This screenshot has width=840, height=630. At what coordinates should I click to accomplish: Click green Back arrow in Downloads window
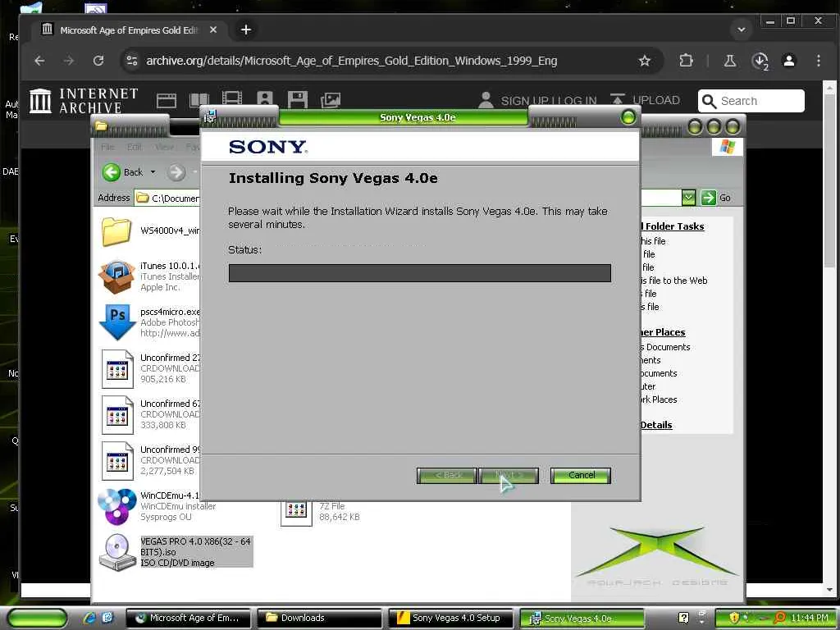[x=112, y=172]
